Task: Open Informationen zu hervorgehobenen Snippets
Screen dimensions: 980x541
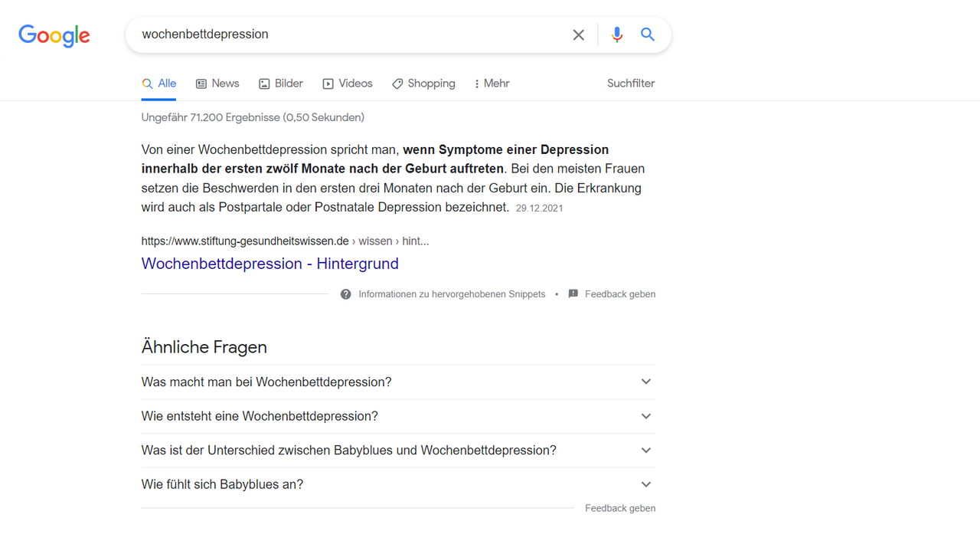Action: coord(452,294)
